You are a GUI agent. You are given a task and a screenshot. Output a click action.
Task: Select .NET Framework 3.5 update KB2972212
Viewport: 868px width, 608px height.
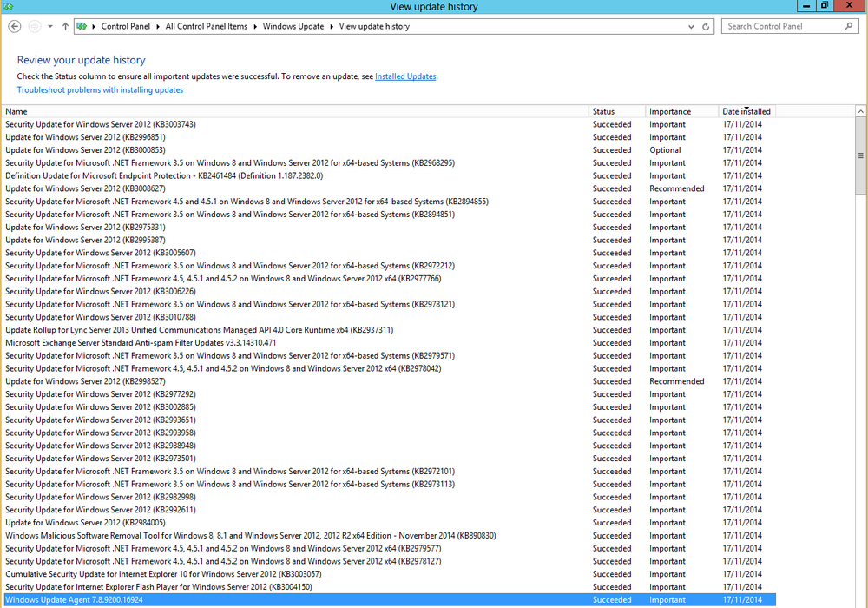click(x=390, y=266)
